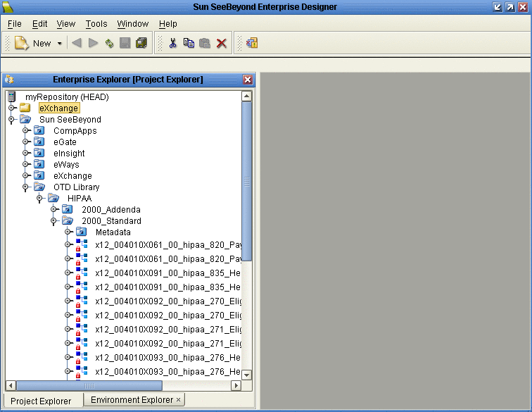This screenshot has width=532, height=412.
Task: Select the first x12_004010X061 hipaa_820 OTD
Action: click(x=168, y=245)
